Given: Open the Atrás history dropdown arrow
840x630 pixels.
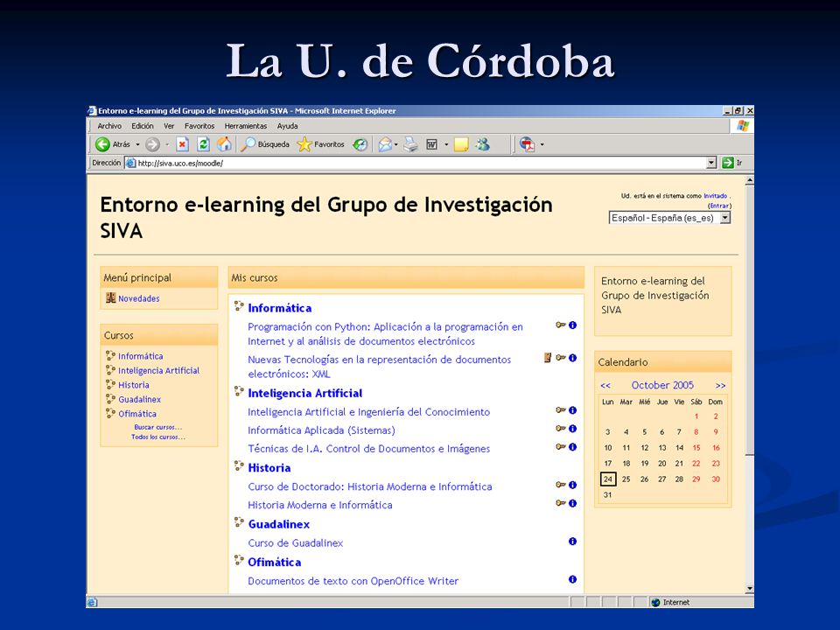Looking at the screenshot, I should pyautogui.click(x=137, y=144).
